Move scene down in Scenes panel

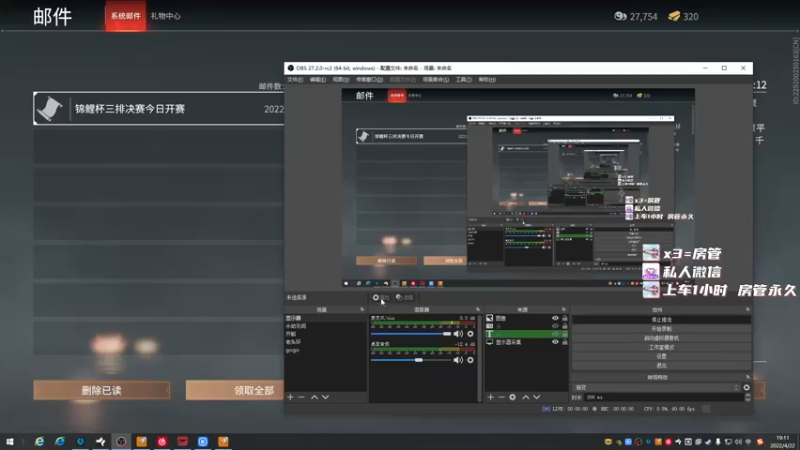(325, 397)
